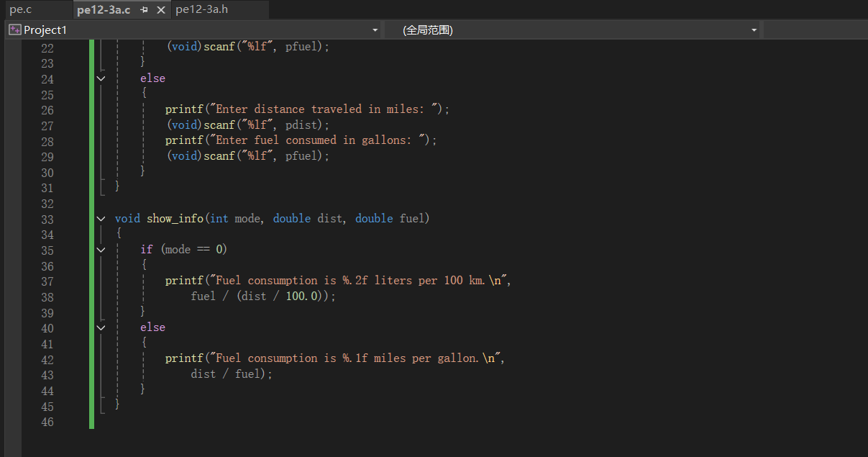Select the pe12-3a.c tab title
The image size is (868, 457).
[104, 10]
